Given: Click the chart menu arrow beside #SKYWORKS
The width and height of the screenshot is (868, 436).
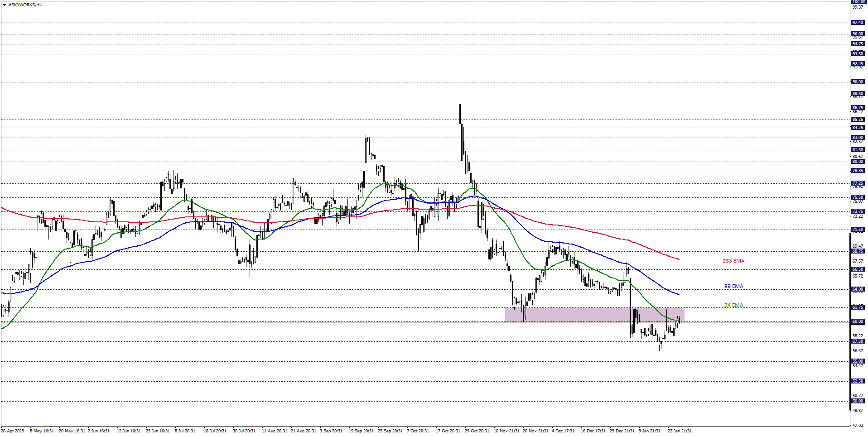Looking at the screenshot, I should pos(4,5).
